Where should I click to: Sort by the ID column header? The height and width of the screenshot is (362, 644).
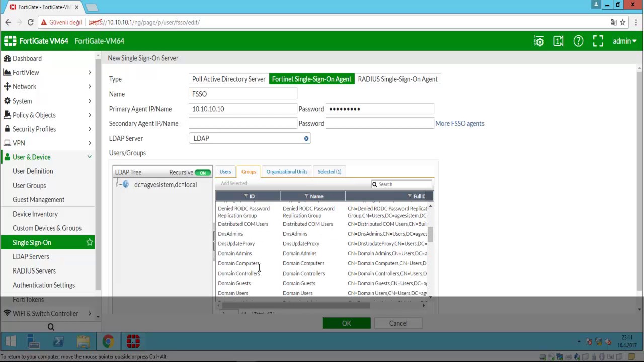[249, 196]
